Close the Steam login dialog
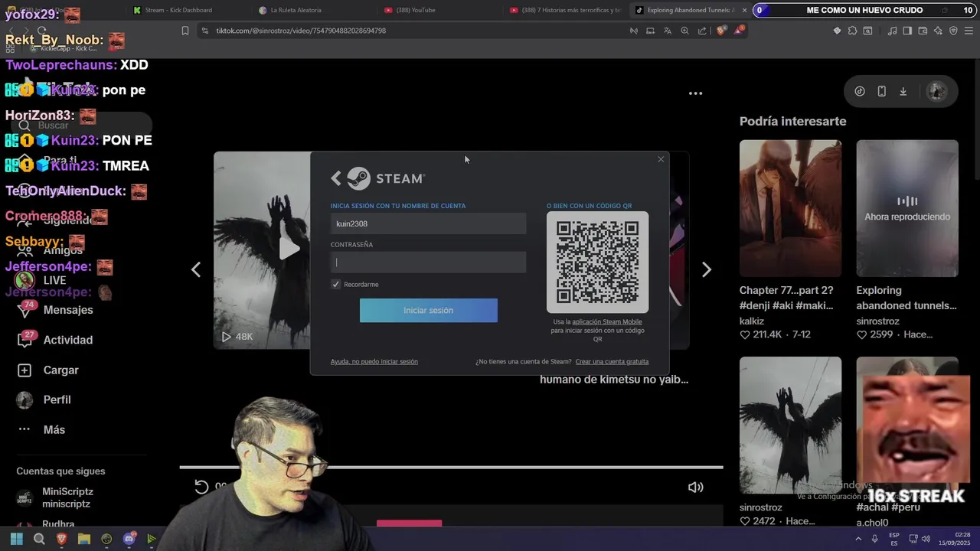The width and height of the screenshot is (980, 551). click(661, 159)
